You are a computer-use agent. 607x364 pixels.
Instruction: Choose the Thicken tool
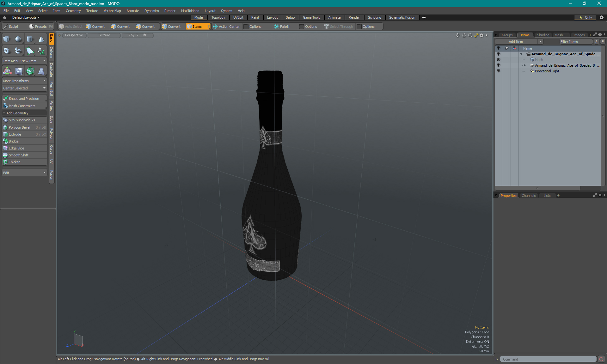pos(24,162)
